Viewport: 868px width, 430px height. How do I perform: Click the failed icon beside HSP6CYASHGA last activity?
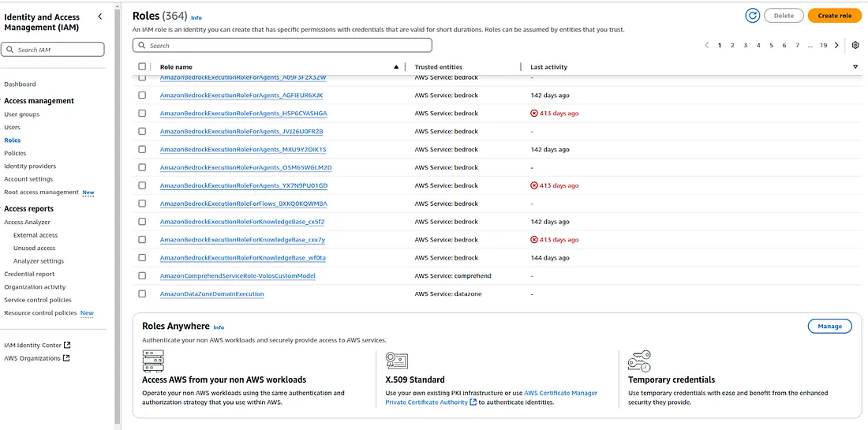coord(534,113)
